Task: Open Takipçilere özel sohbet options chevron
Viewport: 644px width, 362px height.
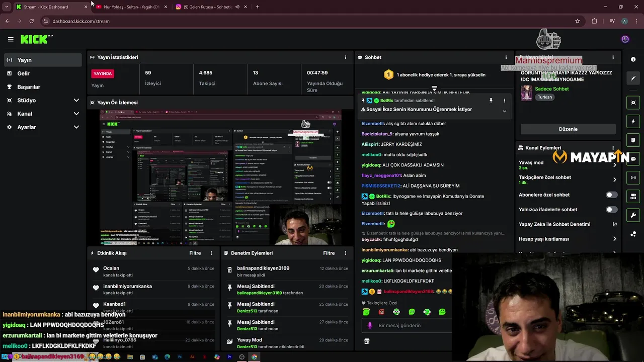Action: tap(614, 179)
